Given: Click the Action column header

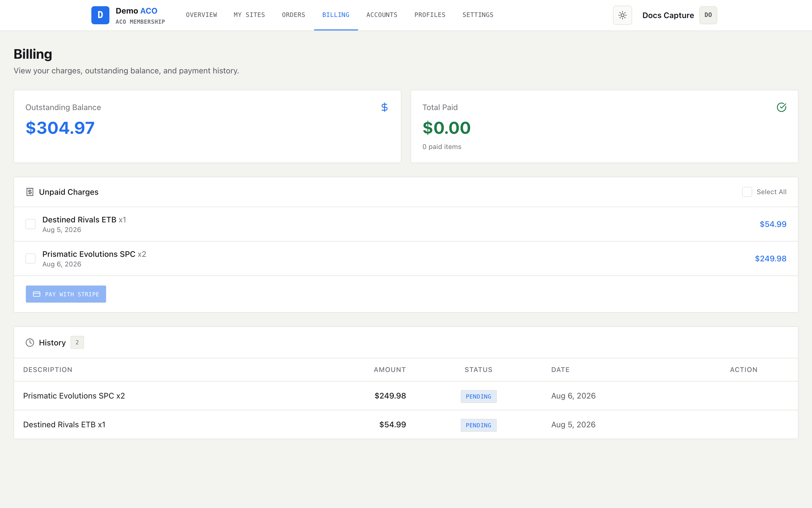Looking at the screenshot, I should (743, 370).
